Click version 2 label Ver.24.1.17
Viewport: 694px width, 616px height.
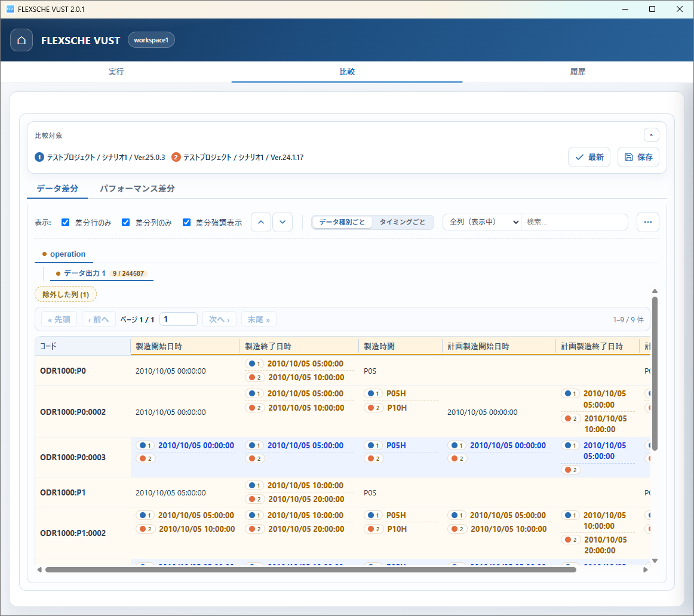coord(287,158)
